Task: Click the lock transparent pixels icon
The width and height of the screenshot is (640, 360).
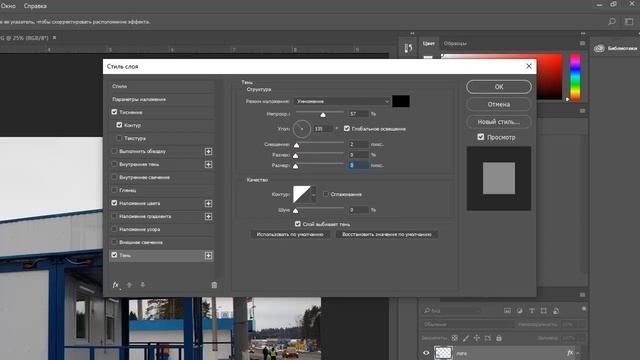Action: tap(455, 338)
